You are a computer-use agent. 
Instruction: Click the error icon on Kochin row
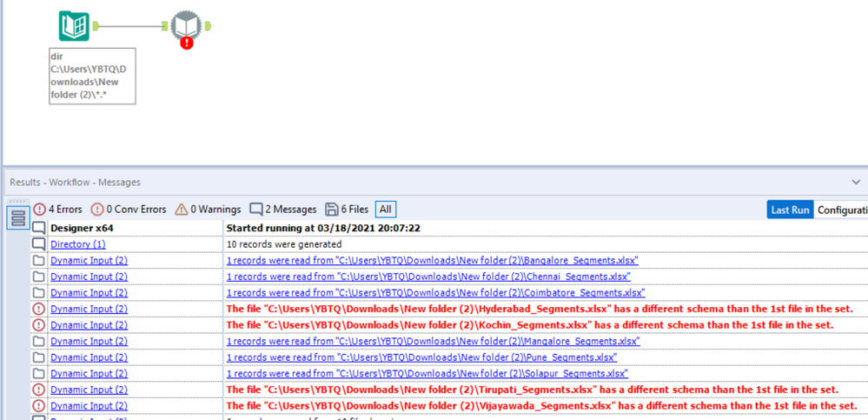39,324
